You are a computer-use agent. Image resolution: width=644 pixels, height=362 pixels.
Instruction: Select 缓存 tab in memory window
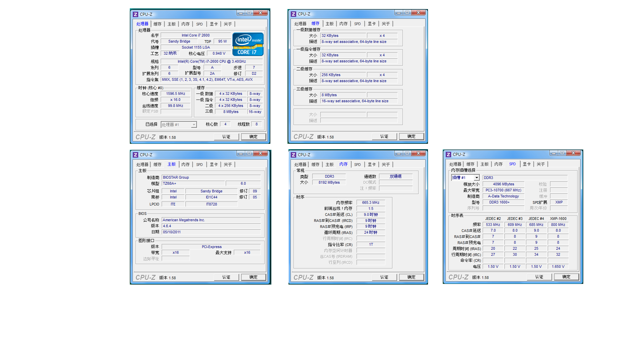315,165
